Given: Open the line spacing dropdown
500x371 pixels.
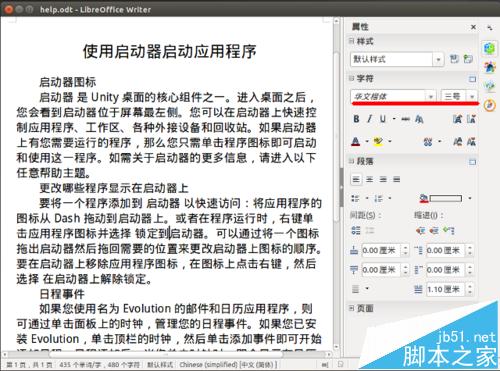Looking at the screenshot, I should pyautogui.click(x=361, y=289).
